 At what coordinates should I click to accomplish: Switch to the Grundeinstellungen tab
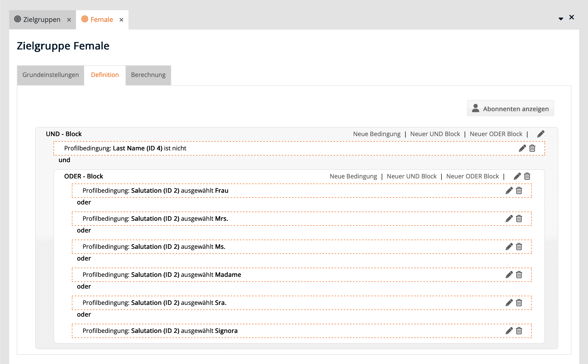(50, 75)
